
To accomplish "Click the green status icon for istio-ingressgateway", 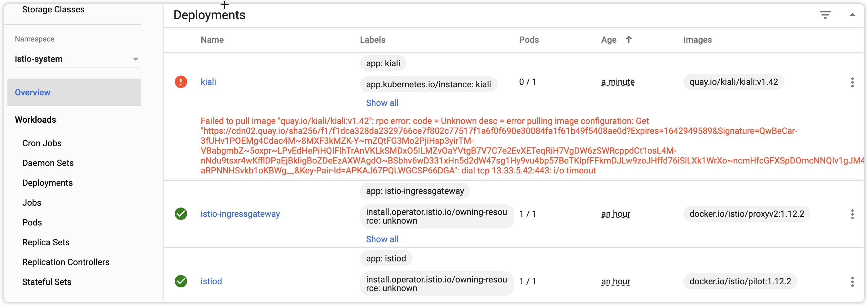I will tap(181, 214).
